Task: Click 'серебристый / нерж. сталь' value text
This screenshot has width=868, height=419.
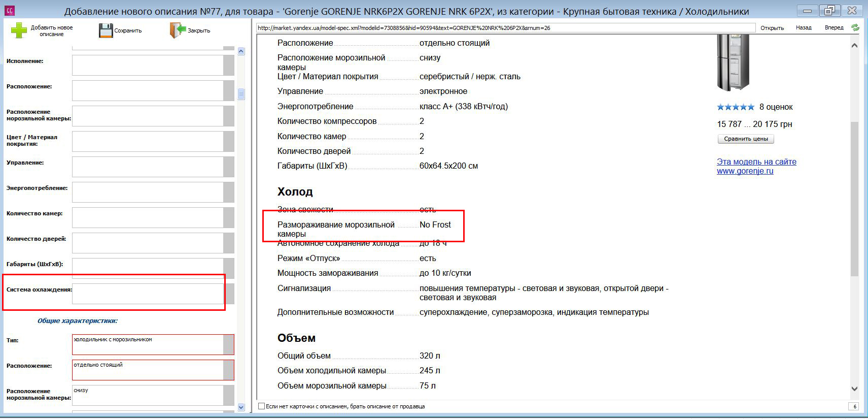Action: pos(470,77)
